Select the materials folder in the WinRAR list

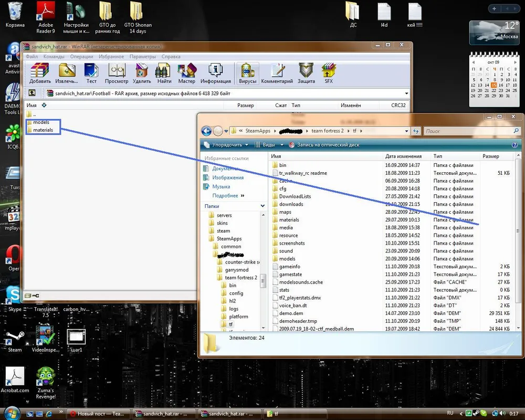click(43, 130)
